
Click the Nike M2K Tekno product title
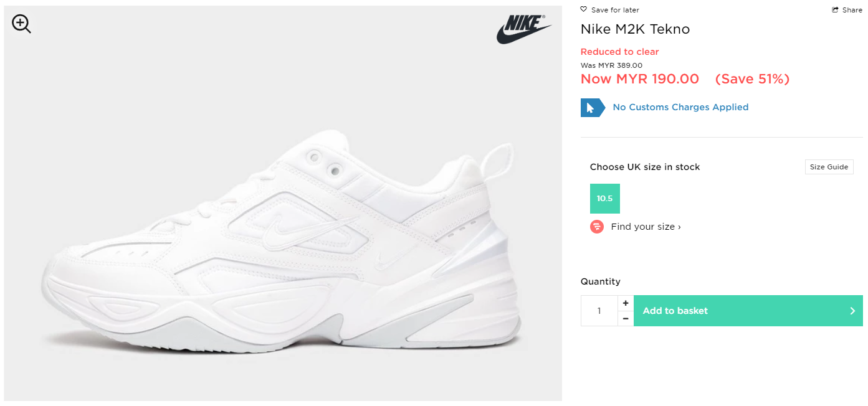(635, 29)
